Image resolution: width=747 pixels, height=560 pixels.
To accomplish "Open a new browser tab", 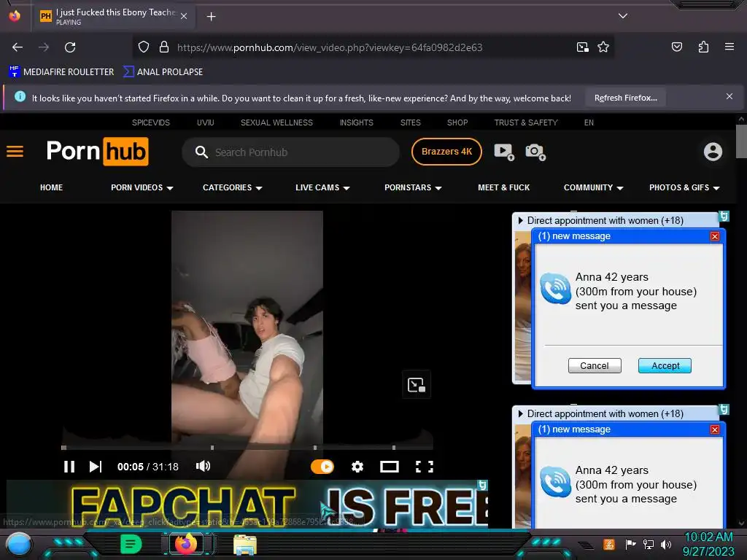I will tap(211, 17).
